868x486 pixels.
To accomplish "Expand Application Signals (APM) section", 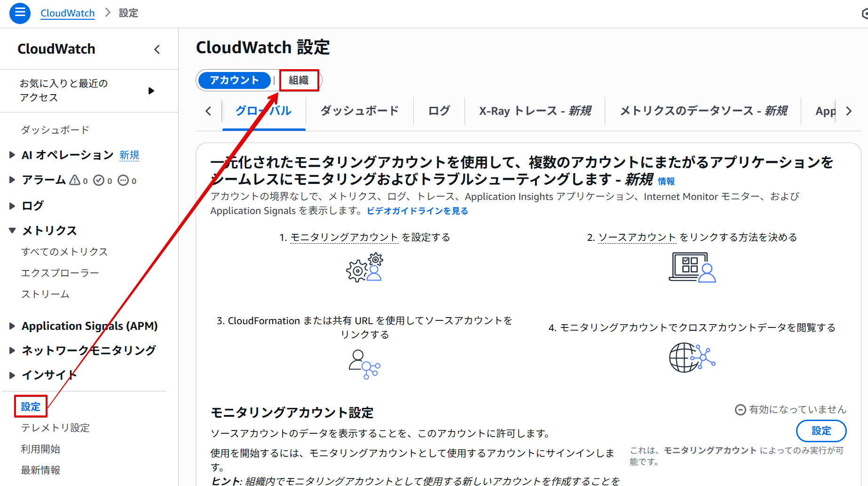I will pos(12,326).
